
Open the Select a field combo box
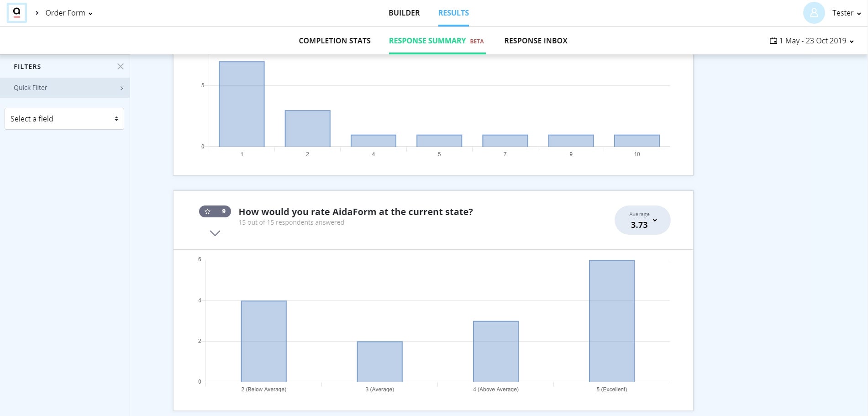click(x=64, y=119)
